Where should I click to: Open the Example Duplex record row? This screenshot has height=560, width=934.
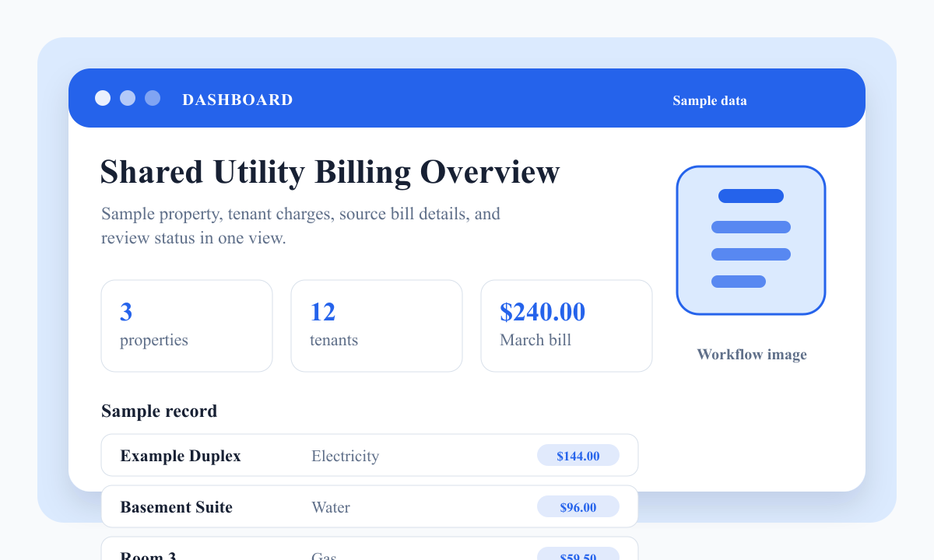click(370, 455)
